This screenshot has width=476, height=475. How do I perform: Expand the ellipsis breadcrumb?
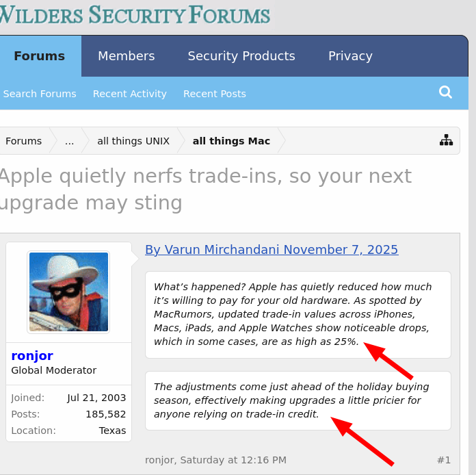click(x=69, y=141)
